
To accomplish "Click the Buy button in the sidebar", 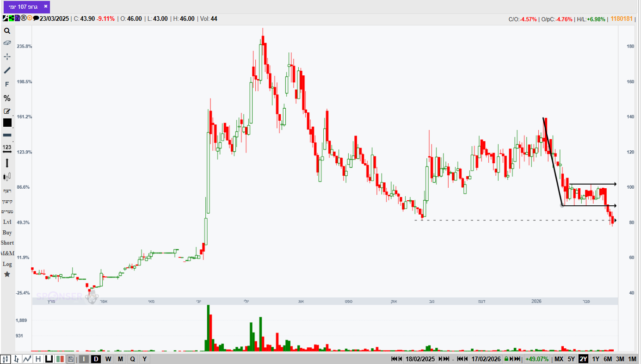I will point(7,233).
